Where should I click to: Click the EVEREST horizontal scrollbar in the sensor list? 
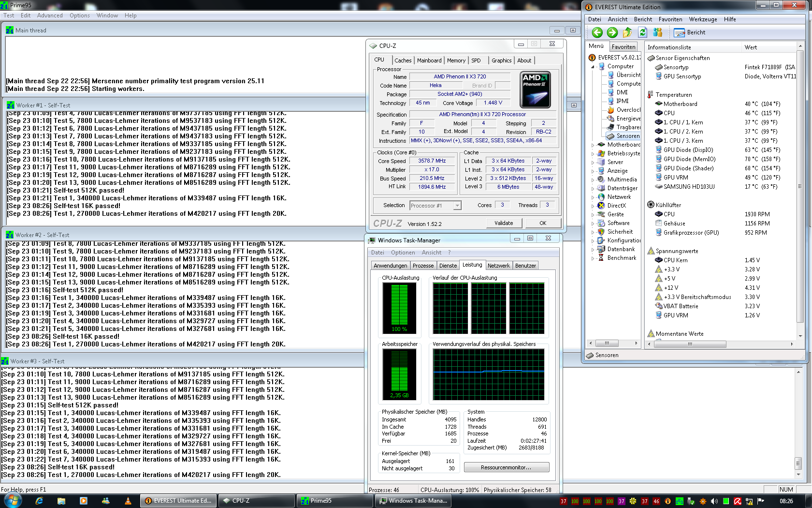coord(690,344)
